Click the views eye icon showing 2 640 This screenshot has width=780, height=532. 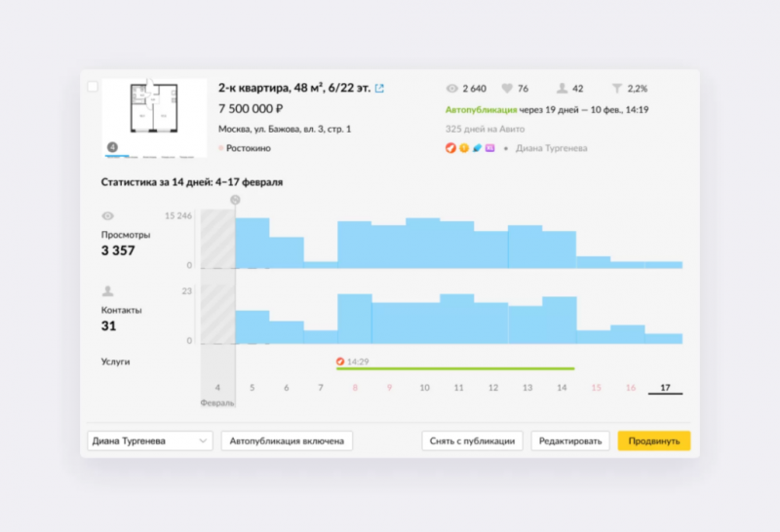click(451, 89)
